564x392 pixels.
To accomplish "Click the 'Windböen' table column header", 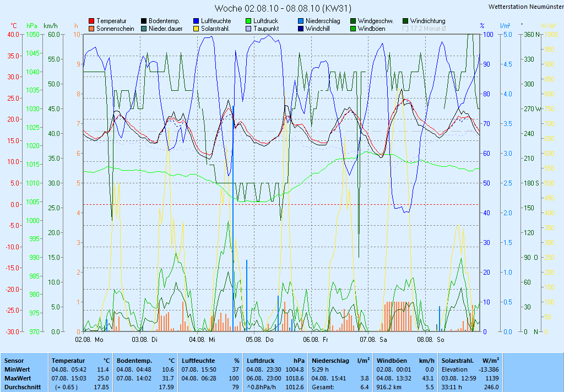I will pos(392,361).
